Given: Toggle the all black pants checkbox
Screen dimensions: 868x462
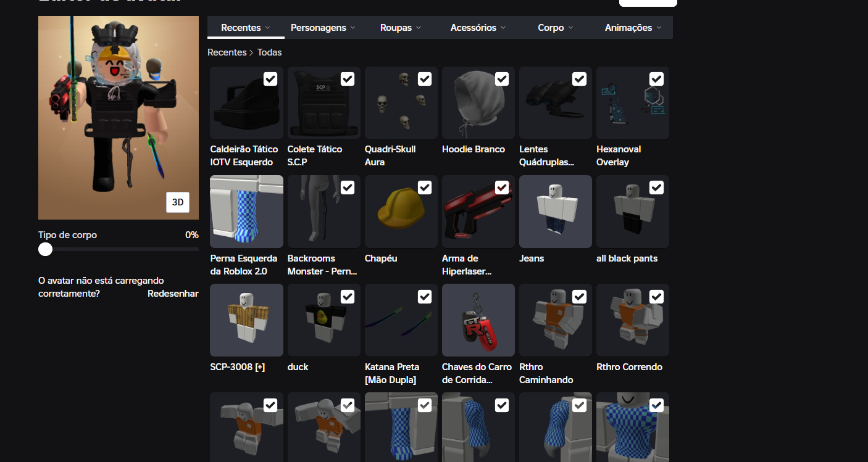Looking at the screenshot, I should coord(656,188).
